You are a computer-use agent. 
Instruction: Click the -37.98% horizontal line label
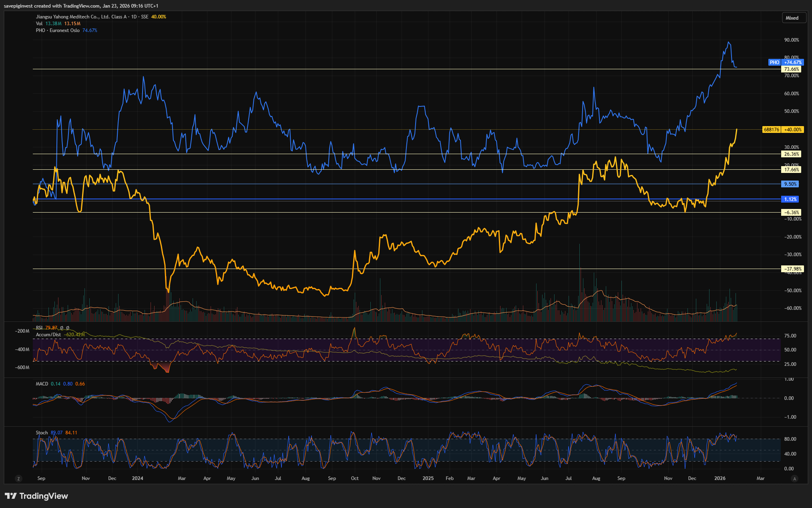click(792, 269)
